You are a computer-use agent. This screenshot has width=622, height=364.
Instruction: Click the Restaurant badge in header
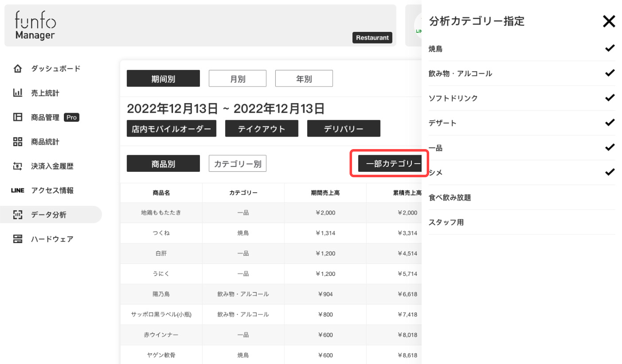(372, 38)
